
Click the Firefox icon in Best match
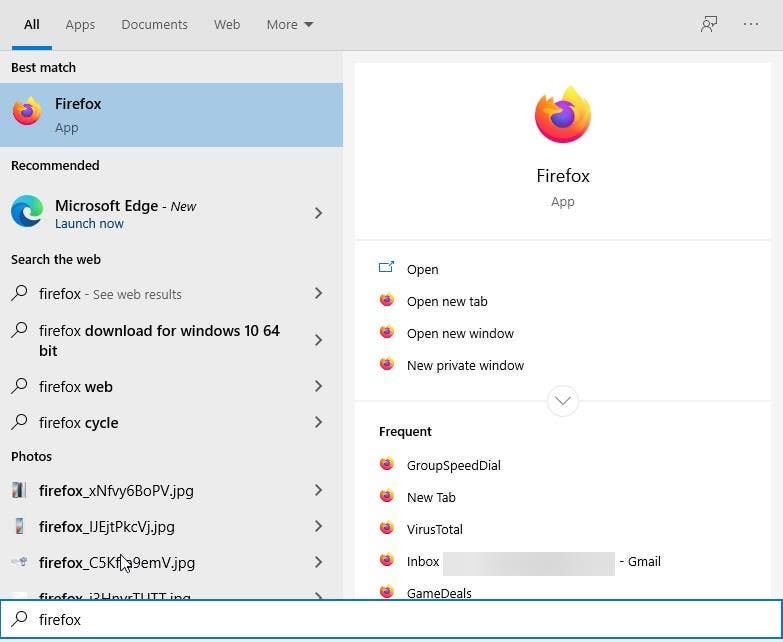(x=27, y=113)
